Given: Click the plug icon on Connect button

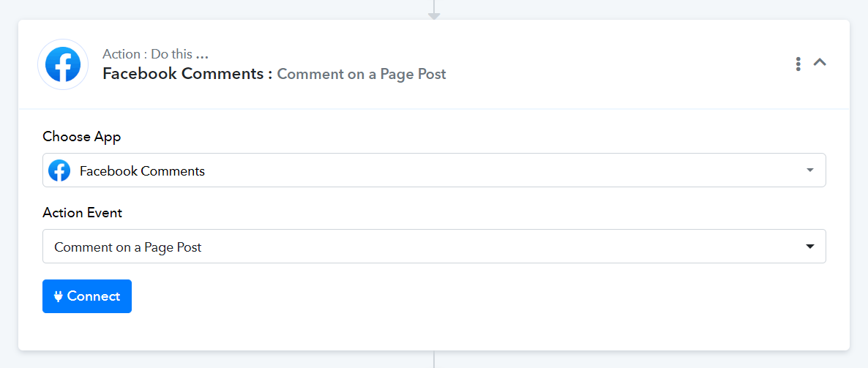Looking at the screenshot, I should coord(59,296).
